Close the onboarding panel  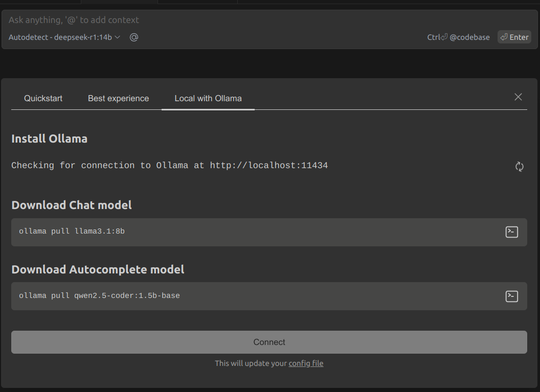tap(518, 97)
